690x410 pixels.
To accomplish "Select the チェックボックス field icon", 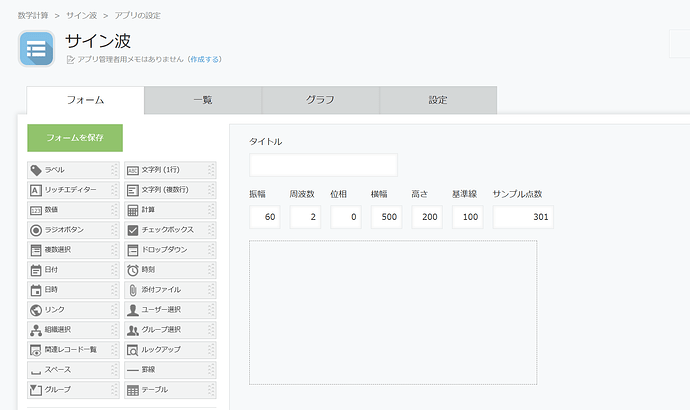I will (133, 230).
